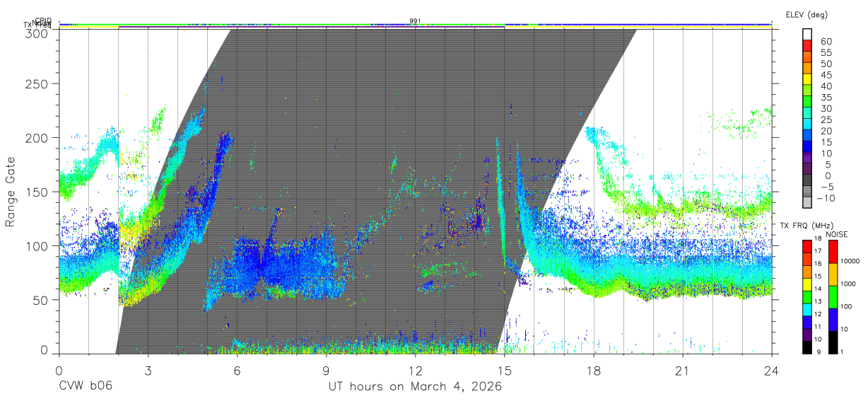Click the -10 value on the ELEV scale
This screenshot has height=401, width=868.
tap(824, 198)
